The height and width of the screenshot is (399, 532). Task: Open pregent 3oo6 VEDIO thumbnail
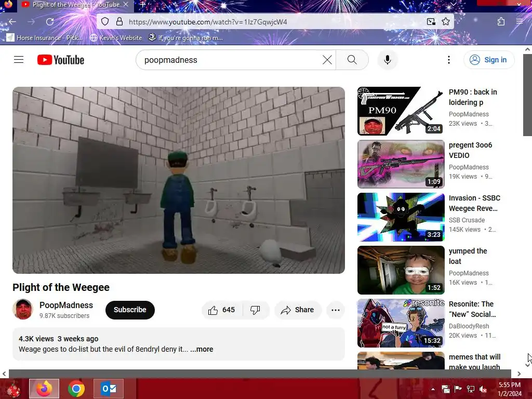pyautogui.click(x=401, y=164)
